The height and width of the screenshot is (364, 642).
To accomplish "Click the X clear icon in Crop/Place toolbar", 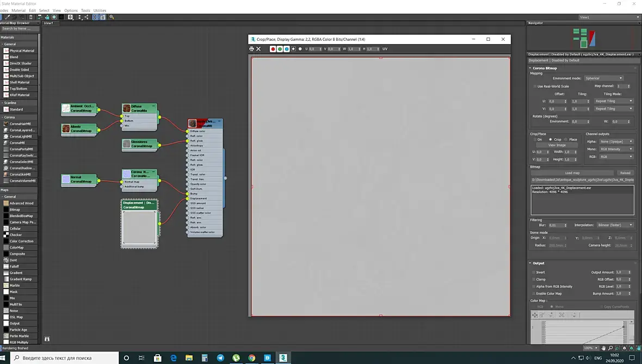I will [x=258, y=49].
